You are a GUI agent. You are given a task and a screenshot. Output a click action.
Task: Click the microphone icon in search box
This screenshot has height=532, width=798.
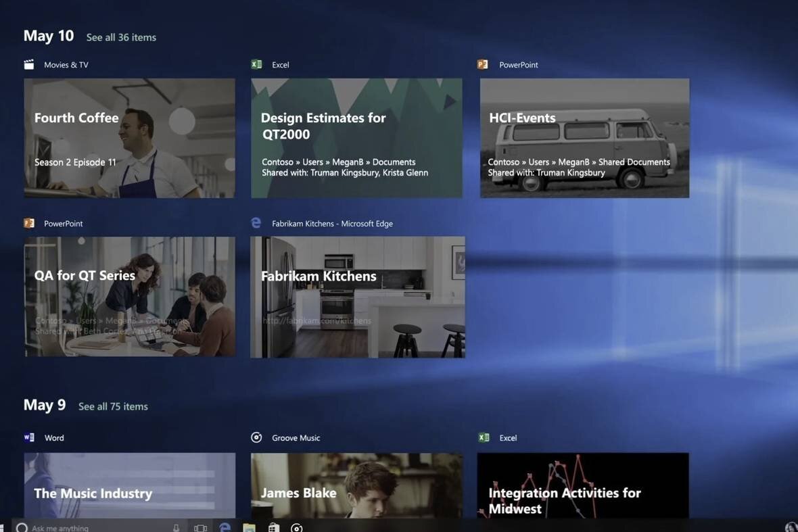point(176,528)
